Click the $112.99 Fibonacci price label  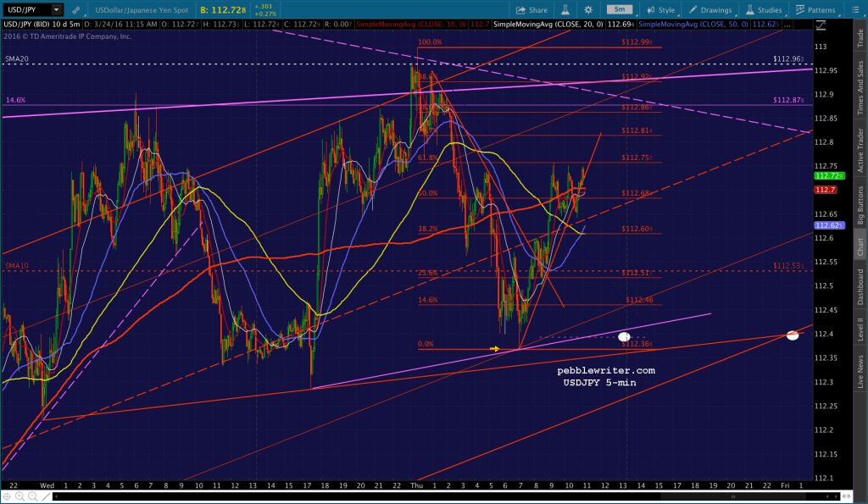click(x=637, y=42)
